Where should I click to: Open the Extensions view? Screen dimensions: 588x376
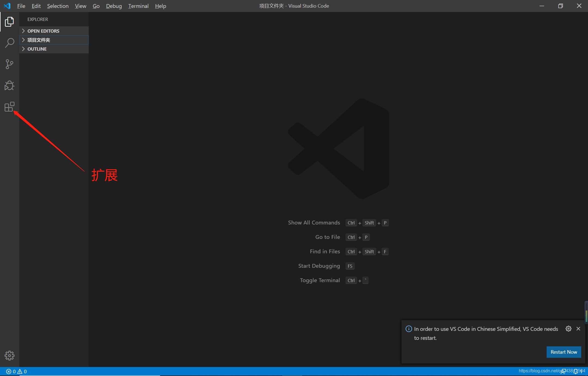coord(10,107)
